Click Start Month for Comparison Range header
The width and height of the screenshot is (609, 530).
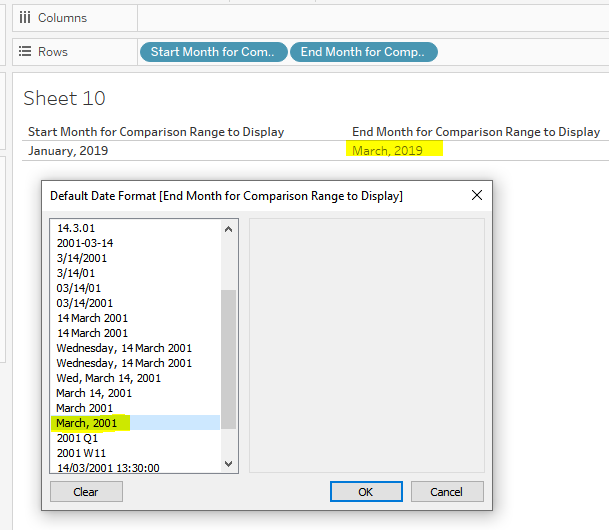pyautogui.click(x=156, y=132)
